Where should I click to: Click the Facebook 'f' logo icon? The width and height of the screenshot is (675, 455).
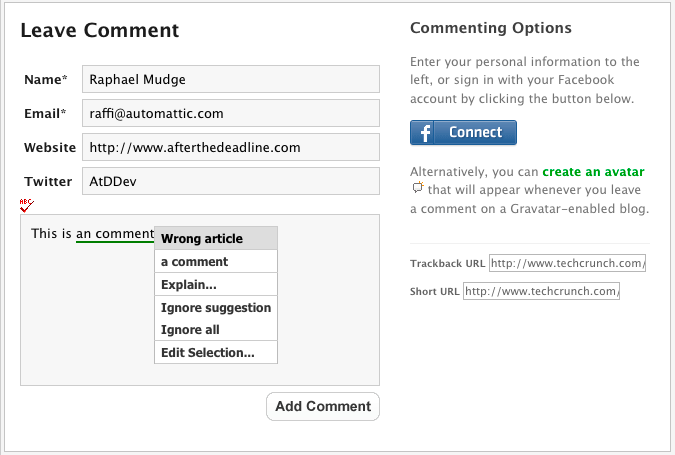(x=425, y=133)
